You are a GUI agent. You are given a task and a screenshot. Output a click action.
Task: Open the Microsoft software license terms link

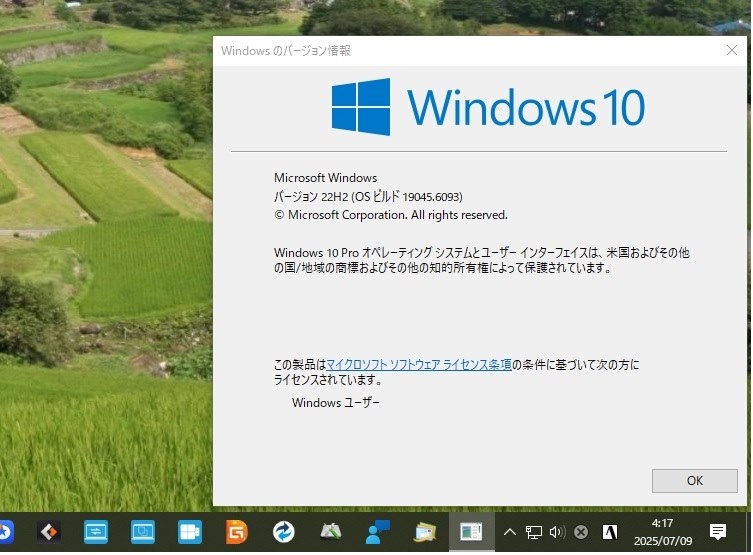pos(418,364)
